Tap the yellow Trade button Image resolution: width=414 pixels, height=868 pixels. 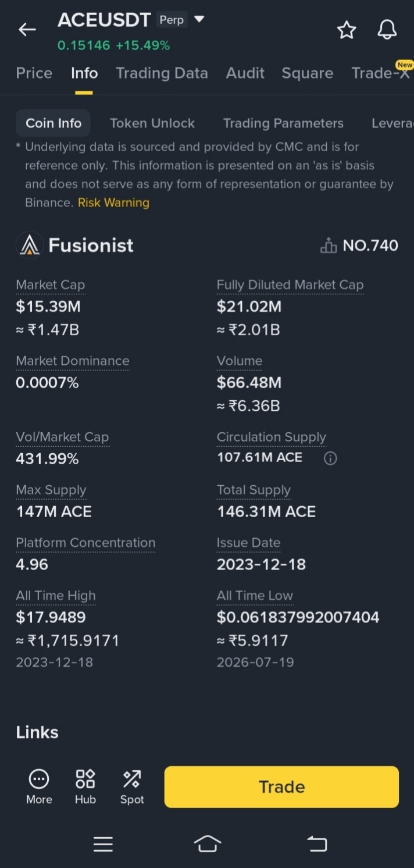pos(281,787)
